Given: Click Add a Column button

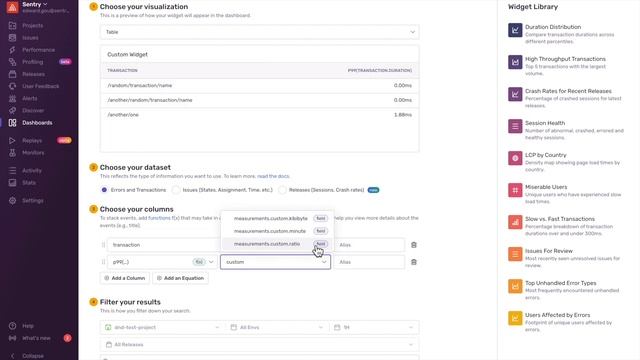Looking at the screenshot, I should (x=125, y=278).
